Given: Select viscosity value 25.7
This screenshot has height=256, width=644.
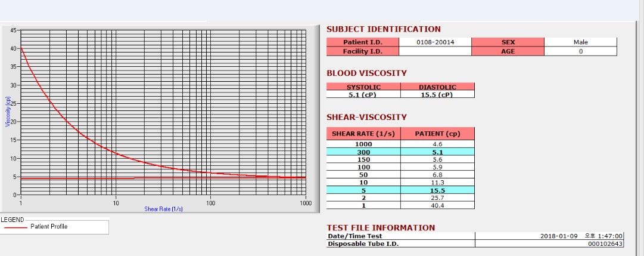Looking at the screenshot, I should click(437, 198).
